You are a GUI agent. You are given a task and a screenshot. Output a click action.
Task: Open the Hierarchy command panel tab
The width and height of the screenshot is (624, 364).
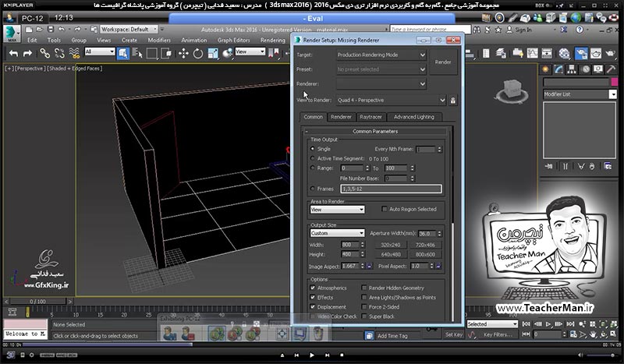click(572, 69)
